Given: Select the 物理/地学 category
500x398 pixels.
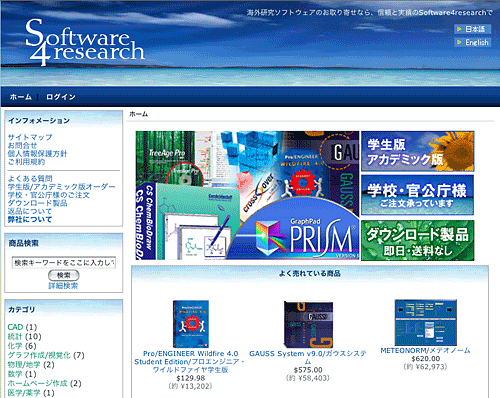Looking at the screenshot, I should (x=24, y=364).
